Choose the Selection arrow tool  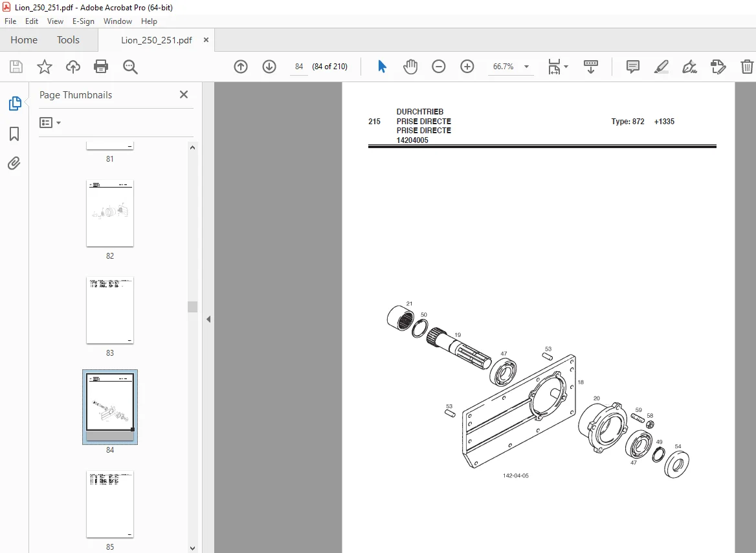pyautogui.click(x=382, y=67)
